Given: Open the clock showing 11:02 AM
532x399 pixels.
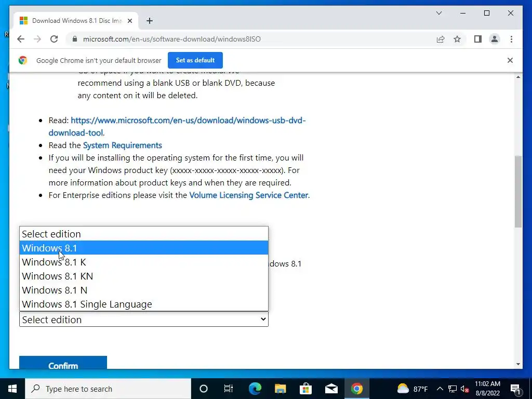Looking at the screenshot, I should 487,389.
